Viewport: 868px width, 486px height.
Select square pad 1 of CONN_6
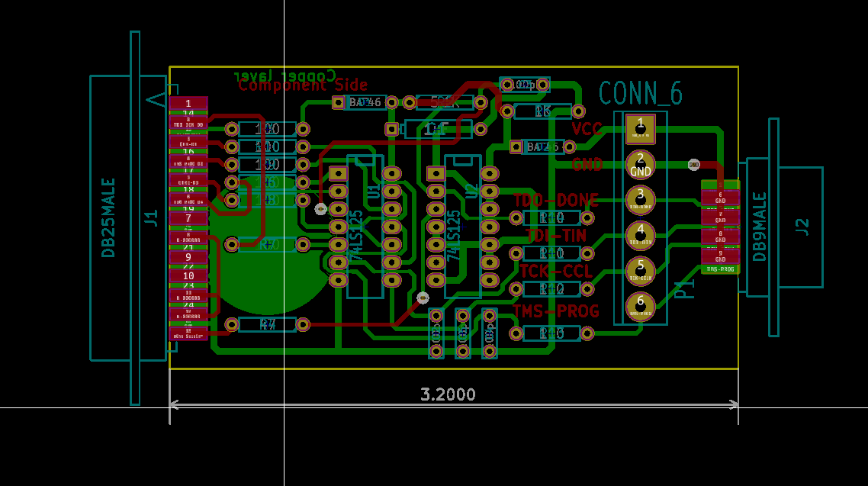[x=641, y=129]
